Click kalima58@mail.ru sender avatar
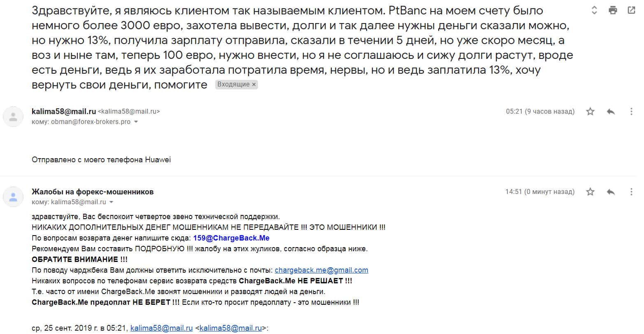The width and height of the screenshot is (644, 334). [13, 117]
